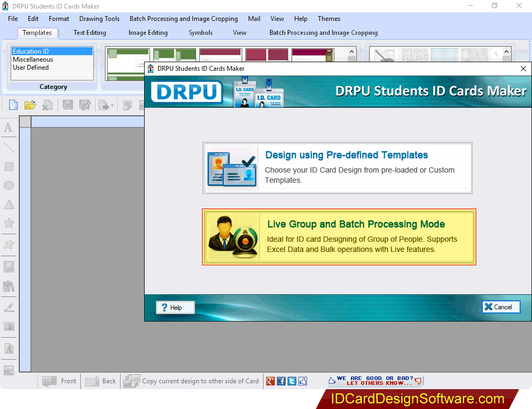
Task: Click the Save floppy disk icon
Action: tap(68, 105)
